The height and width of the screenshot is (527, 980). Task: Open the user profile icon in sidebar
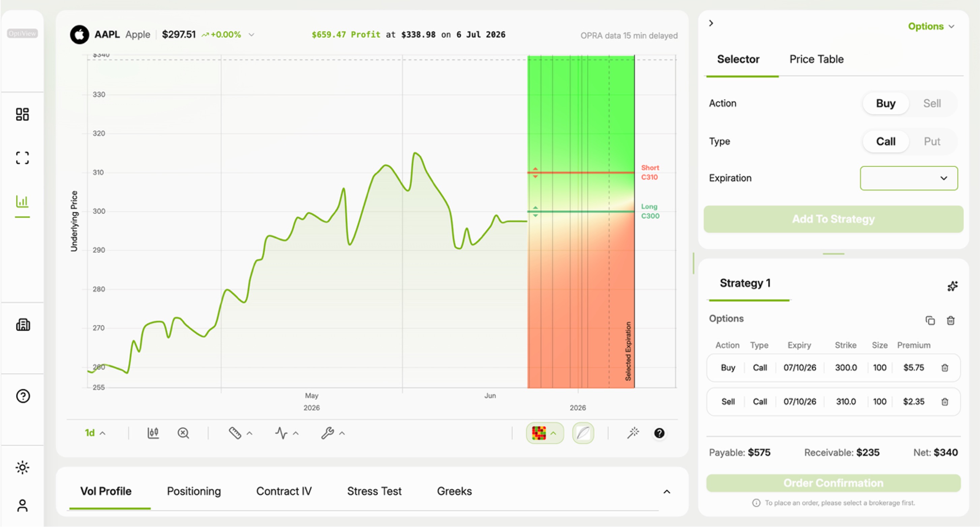tap(23, 506)
